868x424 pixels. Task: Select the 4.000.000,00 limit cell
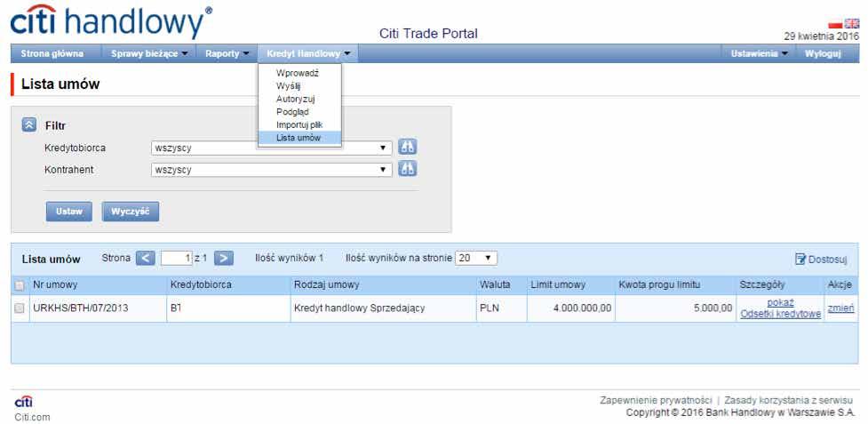570,308
